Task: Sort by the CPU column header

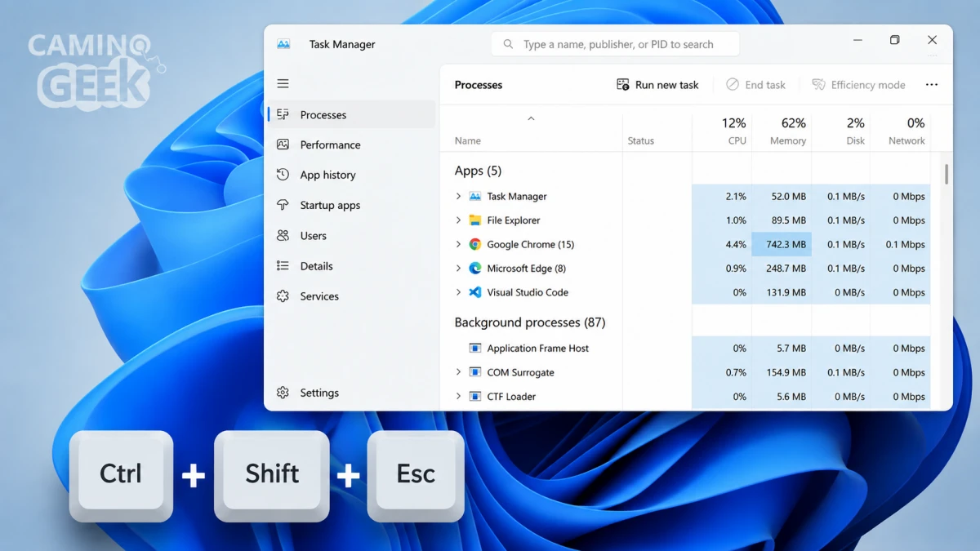Action: pos(722,131)
